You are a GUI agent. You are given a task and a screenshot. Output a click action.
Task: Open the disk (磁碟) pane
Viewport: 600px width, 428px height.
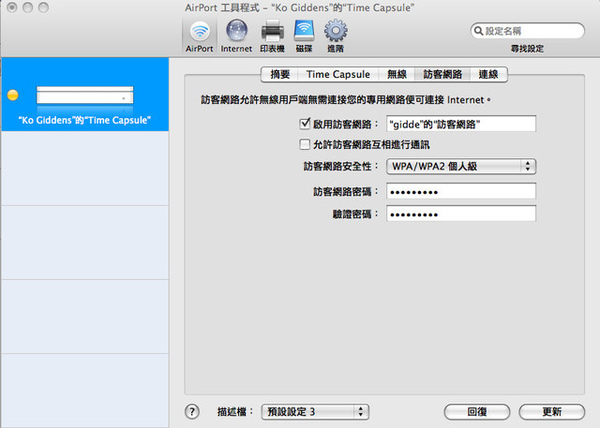pos(304,36)
